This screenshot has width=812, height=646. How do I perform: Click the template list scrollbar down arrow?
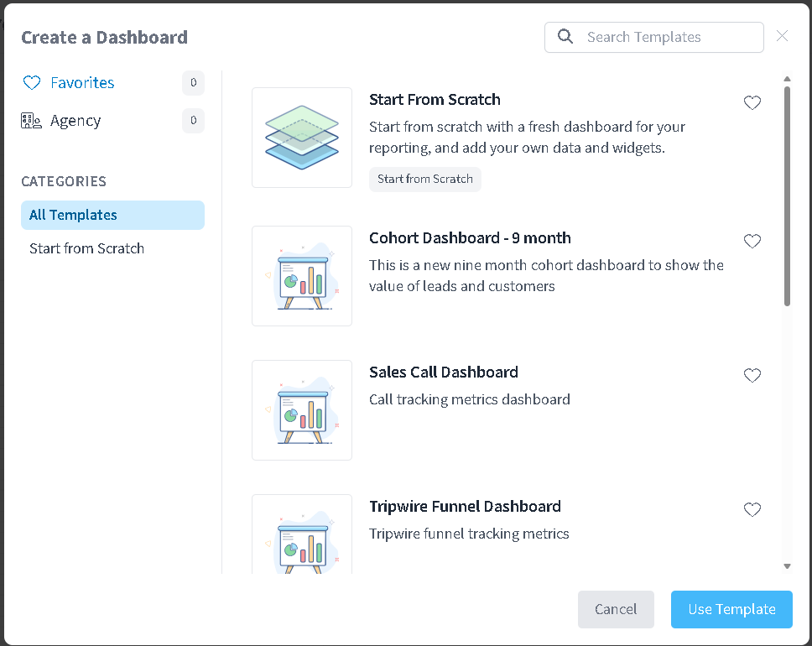pos(787,566)
